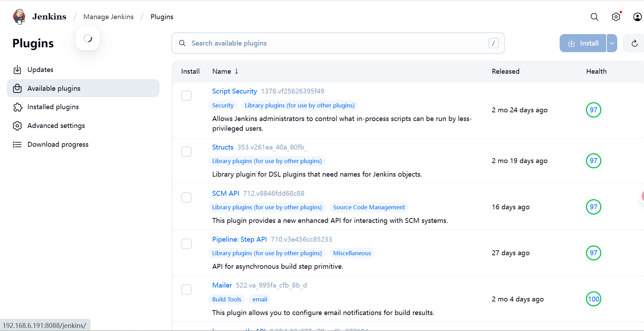Check the Script Security install checkbox

(x=186, y=96)
